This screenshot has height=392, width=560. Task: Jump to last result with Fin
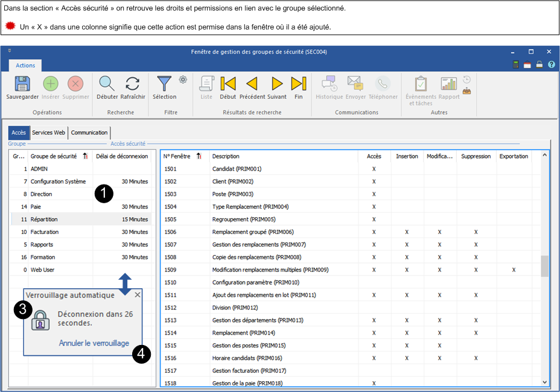[298, 84]
